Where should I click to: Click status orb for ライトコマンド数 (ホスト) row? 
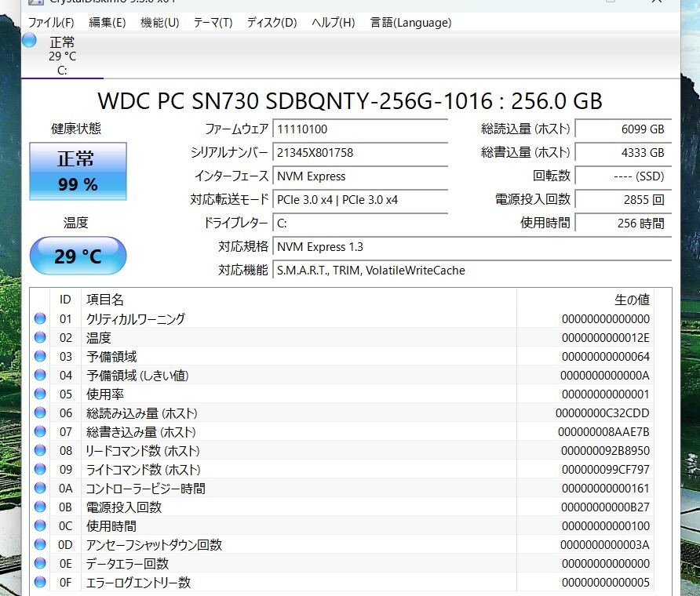tap(40, 469)
